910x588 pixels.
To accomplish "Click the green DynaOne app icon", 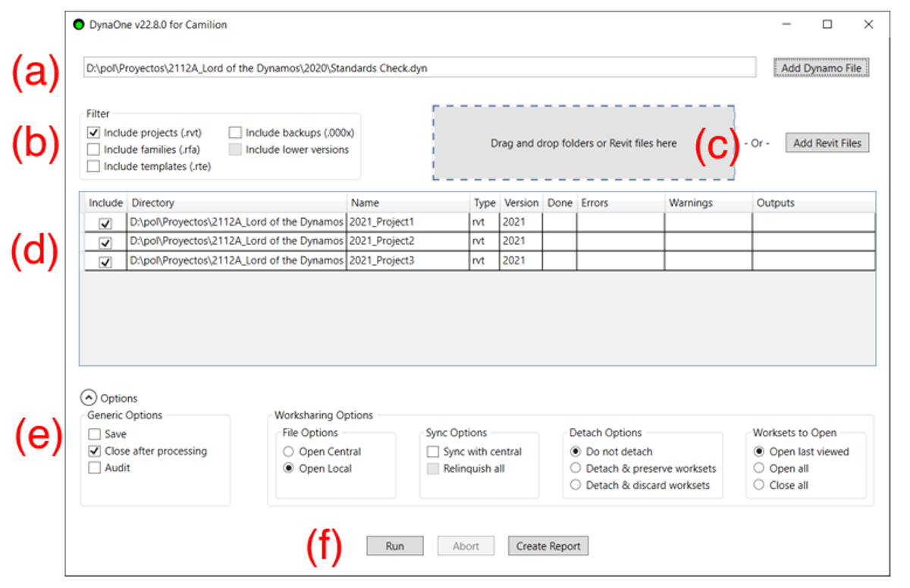I will [x=78, y=24].
